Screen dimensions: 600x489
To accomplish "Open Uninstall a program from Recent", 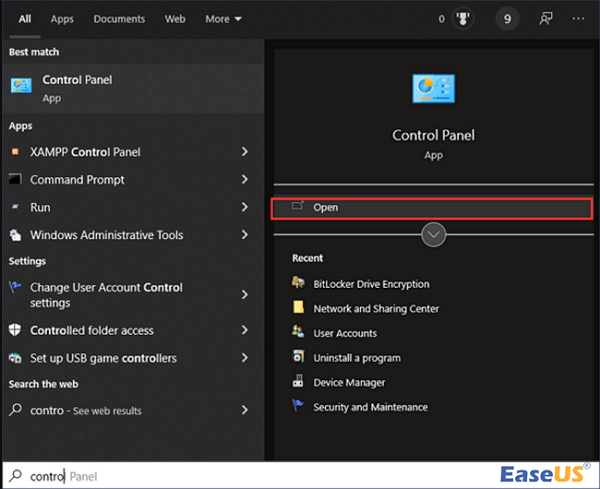I will tap(357, 358).
